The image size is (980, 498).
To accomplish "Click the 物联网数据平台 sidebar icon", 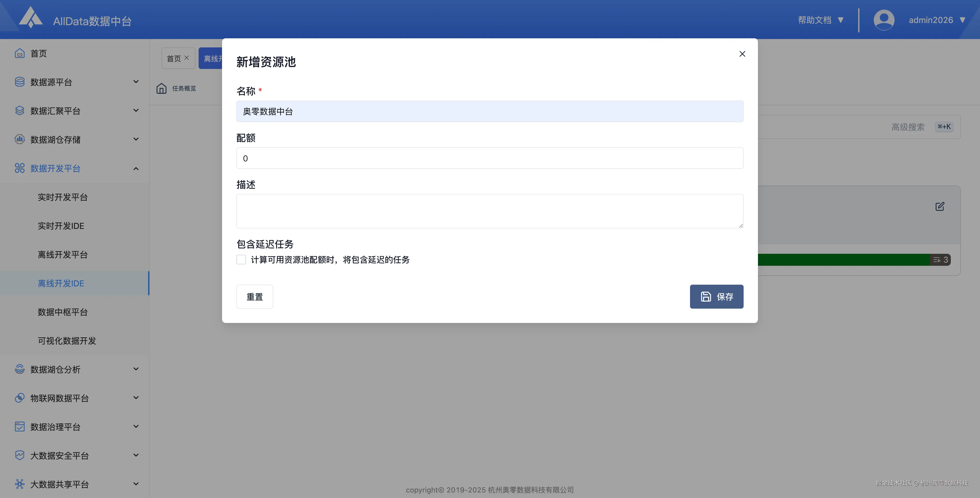I will coord(19,398).
